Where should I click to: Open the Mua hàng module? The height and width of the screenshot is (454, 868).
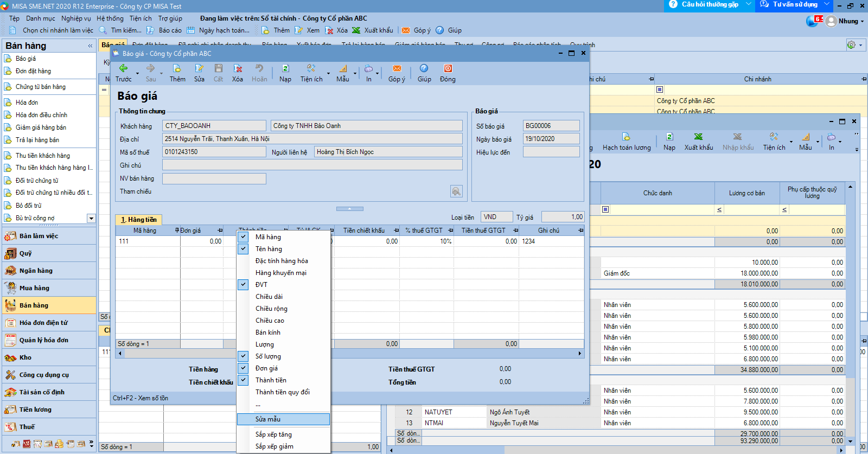point(49,288)
